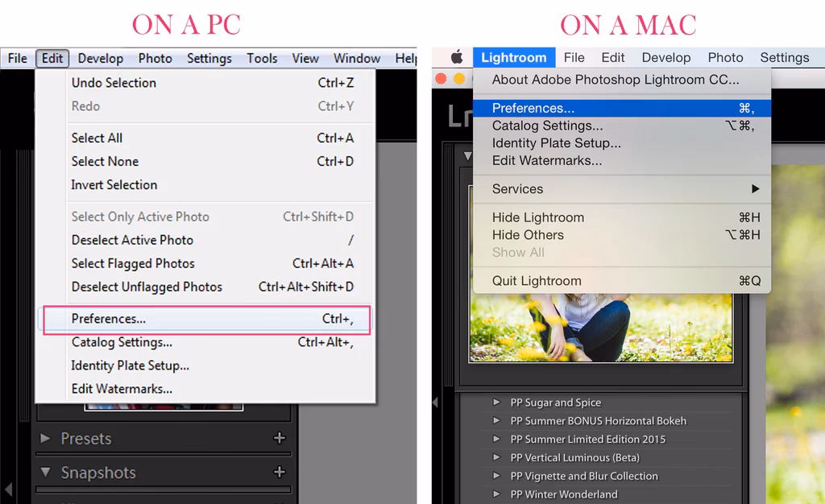This screenshot has width=825, height=504.
Task: Click the Navigator preview photo on Mac
Action: [601, 327]
